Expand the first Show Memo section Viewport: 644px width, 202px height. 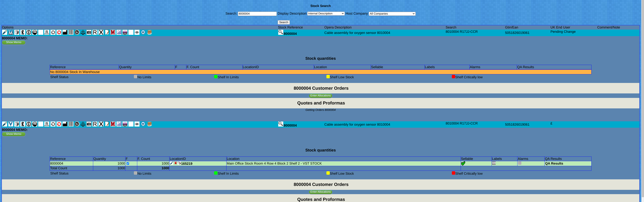point(14,42)
